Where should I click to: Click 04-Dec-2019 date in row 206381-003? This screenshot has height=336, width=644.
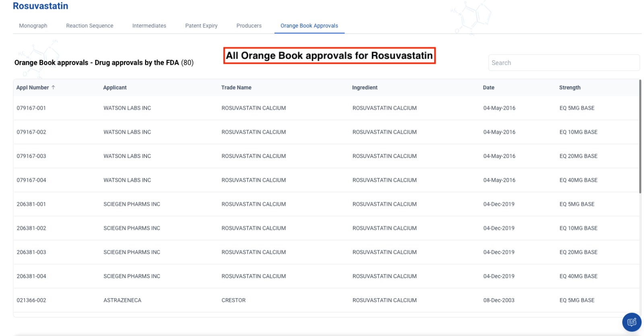point(499,252)
